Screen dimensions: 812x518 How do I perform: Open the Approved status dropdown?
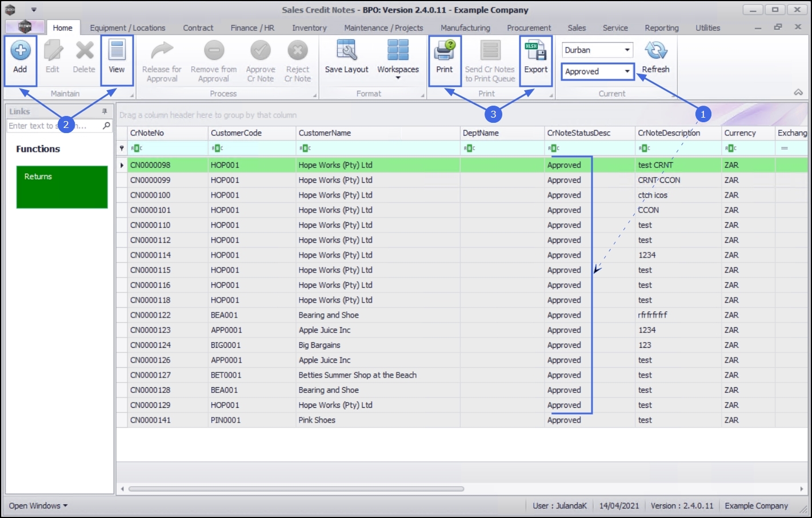[x=627, y=71]
